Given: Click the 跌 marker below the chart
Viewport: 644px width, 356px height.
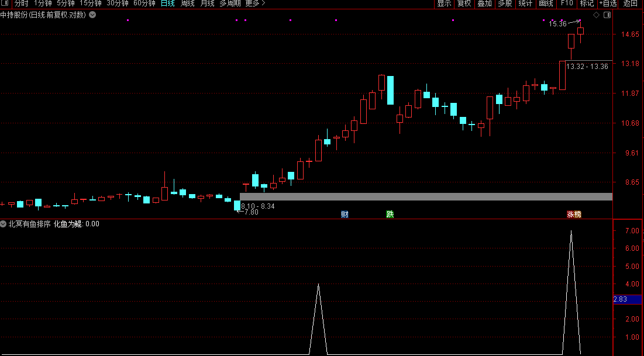Looking at the screenshot, I should 390,215.
